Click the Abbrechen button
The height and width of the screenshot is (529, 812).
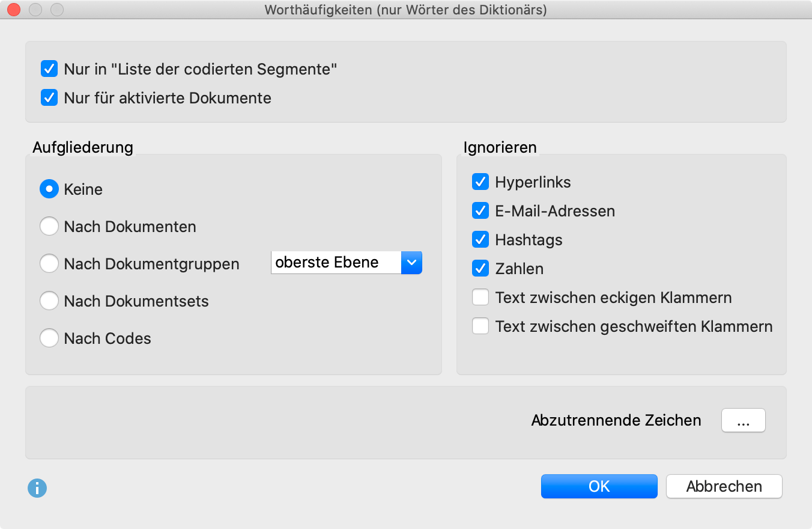point(724,486)
